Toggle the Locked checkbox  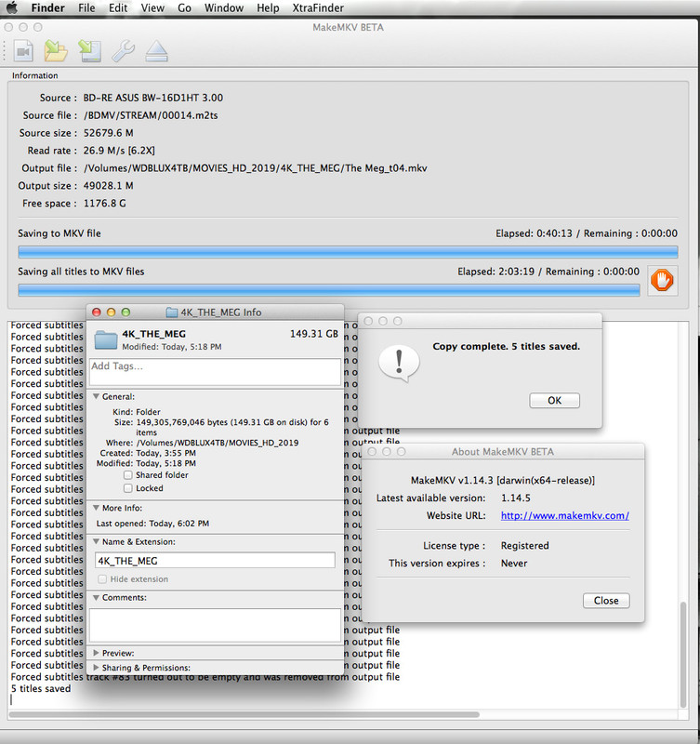pos(128,488)
